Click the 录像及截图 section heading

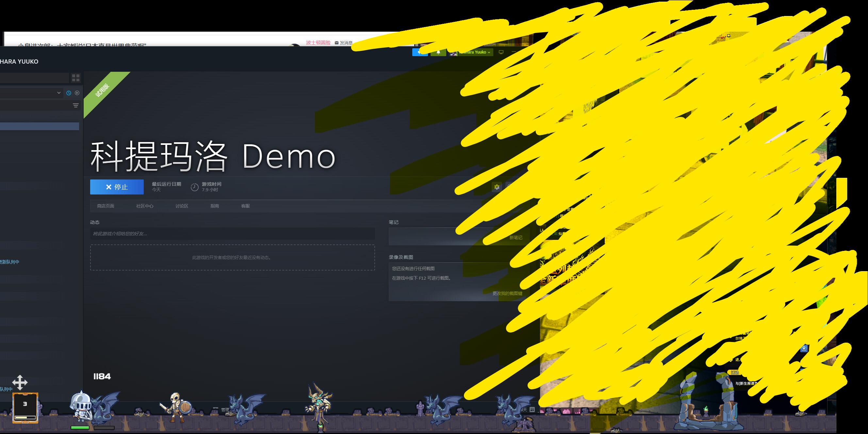[401, 257]
